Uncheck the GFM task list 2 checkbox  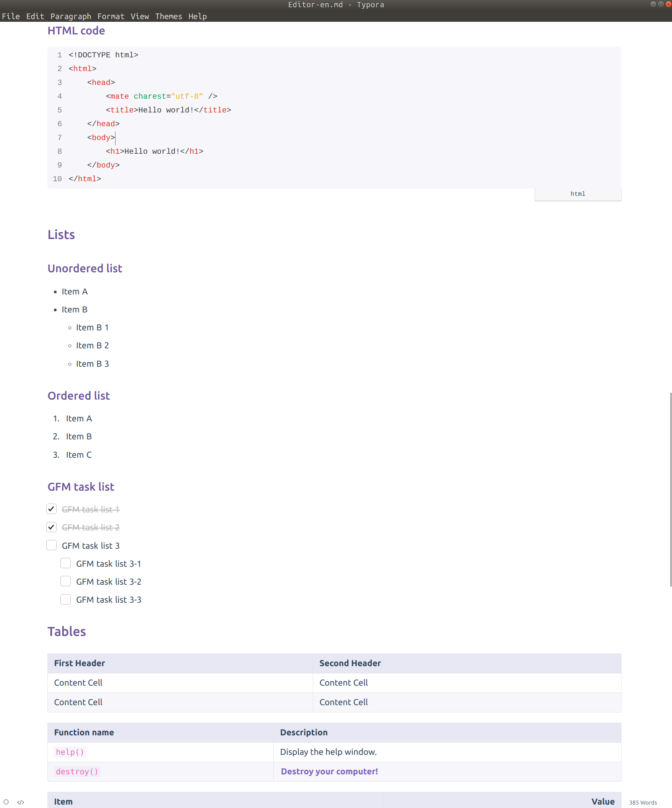click(52, 527)
